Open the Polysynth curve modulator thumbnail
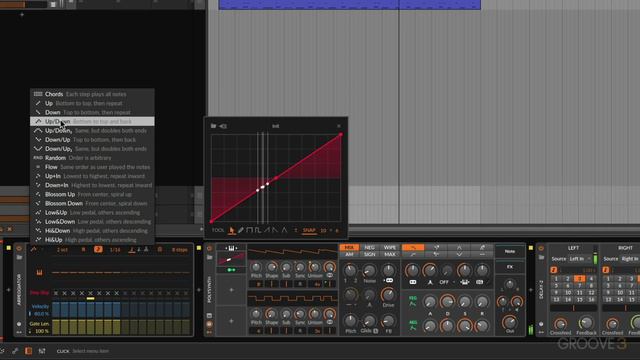Screen dimensions: 640x360 231,259
